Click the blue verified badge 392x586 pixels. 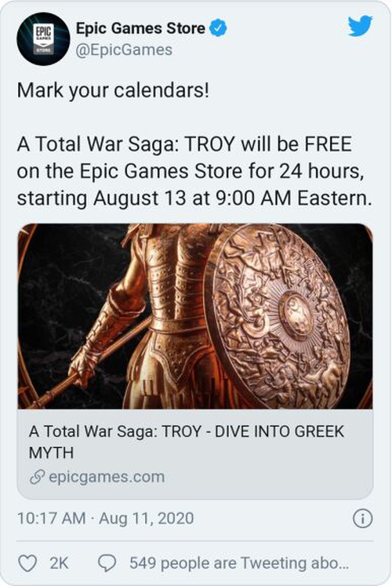[218, 28]
